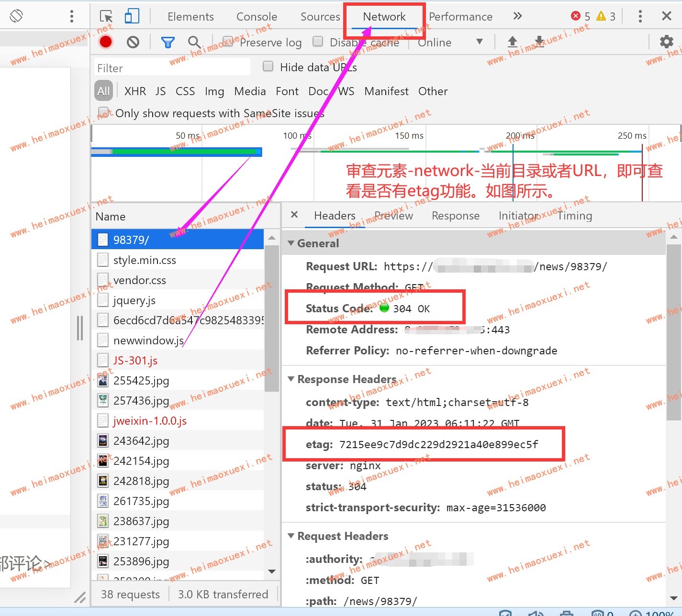
Task: Open network search with the magnifier icon
Action: (x=194, y=42)
